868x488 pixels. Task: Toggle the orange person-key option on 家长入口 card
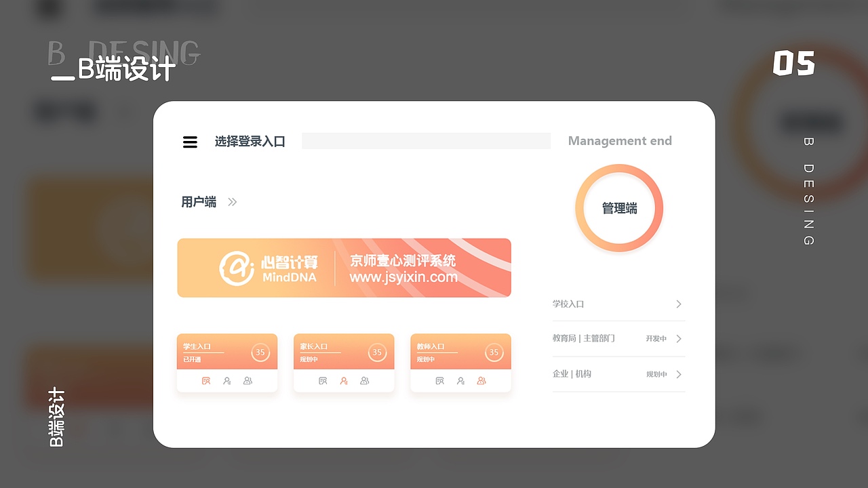pyautogui.click(x=343, y=381)
